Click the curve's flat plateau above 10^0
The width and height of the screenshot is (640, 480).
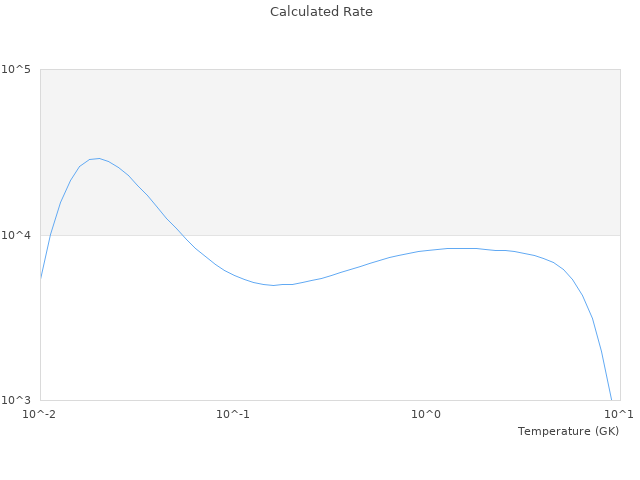[x=460, y=248]
